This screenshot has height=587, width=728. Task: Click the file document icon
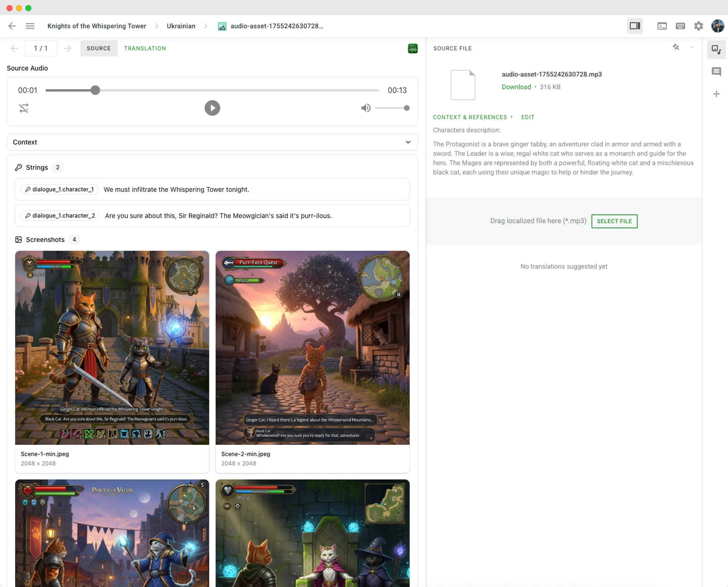tap(463, 85)
